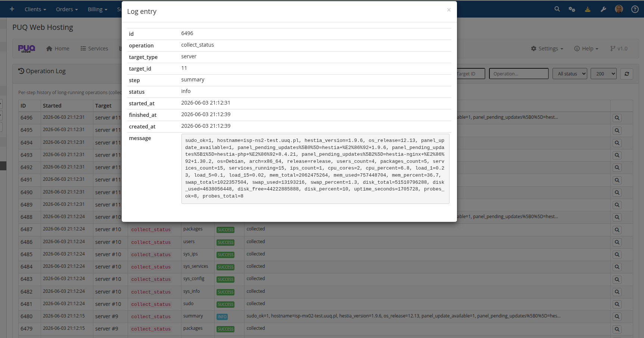Viewport: 644px width, 338px height.
Task: Click the search icon in top bar
Action: point(557,9)
